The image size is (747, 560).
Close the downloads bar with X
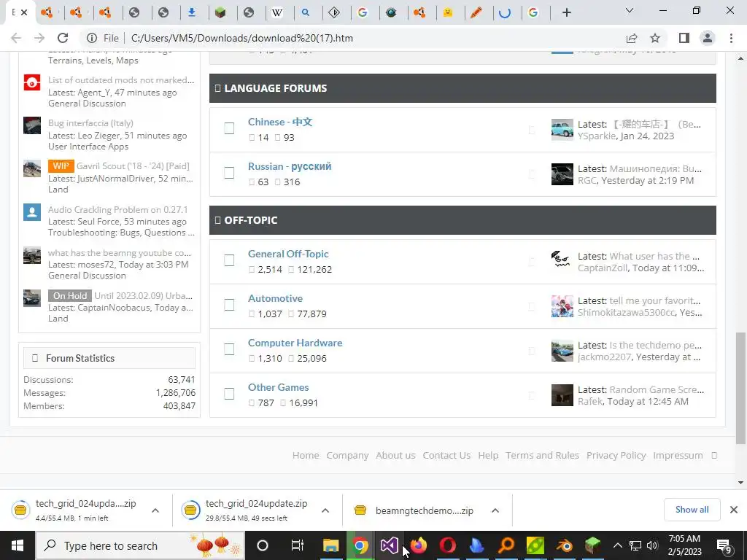click(734, 510)
